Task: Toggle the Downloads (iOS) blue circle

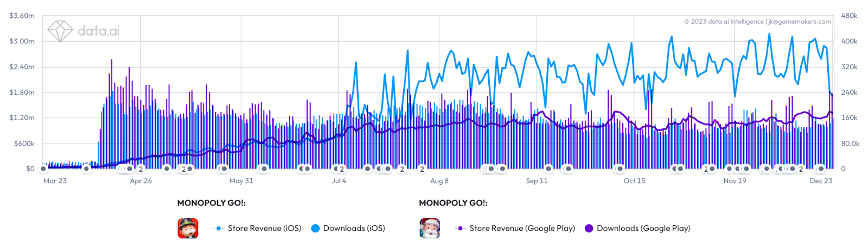Action: click(315, 229)
